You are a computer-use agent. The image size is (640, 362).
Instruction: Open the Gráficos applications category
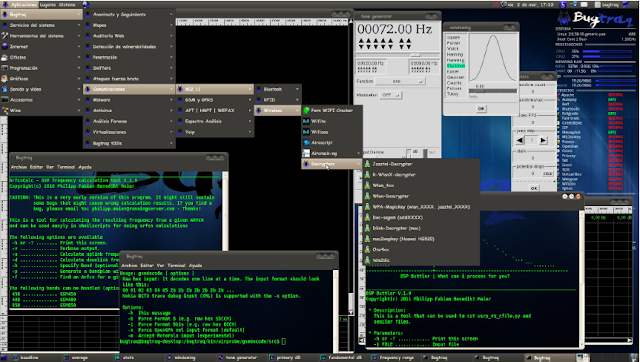coord(42,78)
